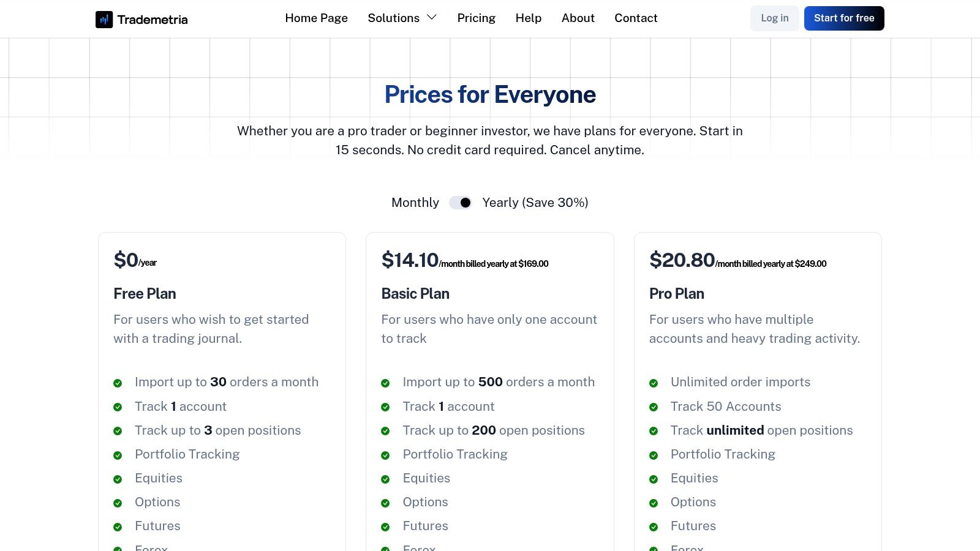
Task: Click the checkmark beside Portfolio Tracking in Free Plan
Action: click(x=118, y=454)
